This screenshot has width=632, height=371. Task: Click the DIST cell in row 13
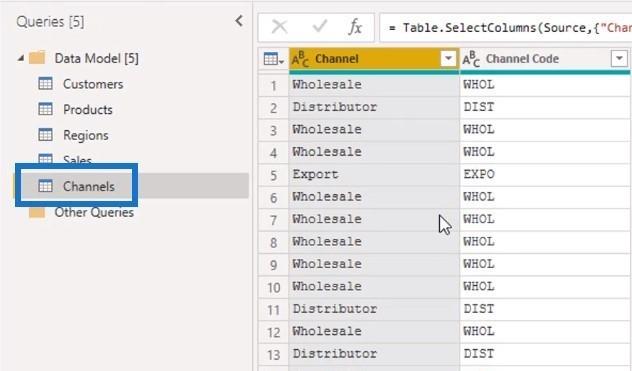[545, 354]
